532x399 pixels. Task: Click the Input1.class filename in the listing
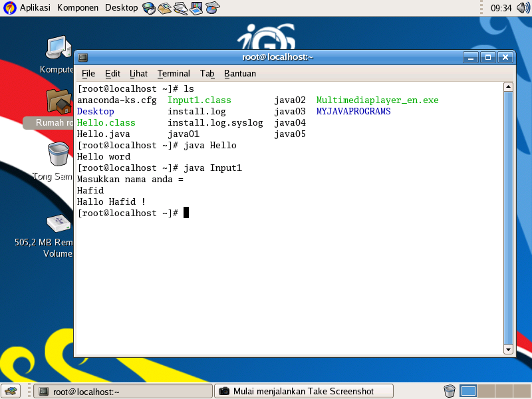199,100
